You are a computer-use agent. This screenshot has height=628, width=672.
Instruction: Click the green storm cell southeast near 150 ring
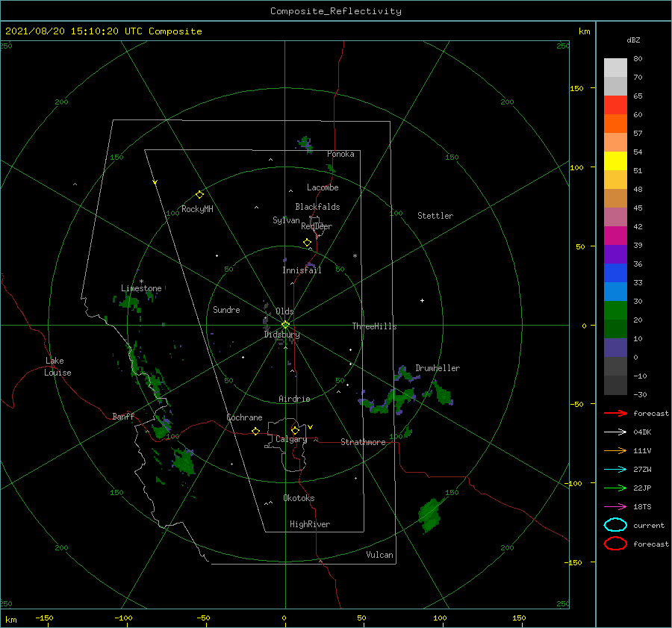[x=430, y=514]
